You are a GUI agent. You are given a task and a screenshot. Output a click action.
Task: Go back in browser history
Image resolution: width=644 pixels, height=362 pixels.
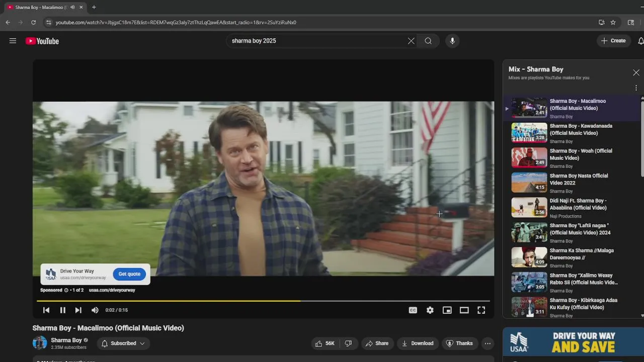tap(8, 22)
